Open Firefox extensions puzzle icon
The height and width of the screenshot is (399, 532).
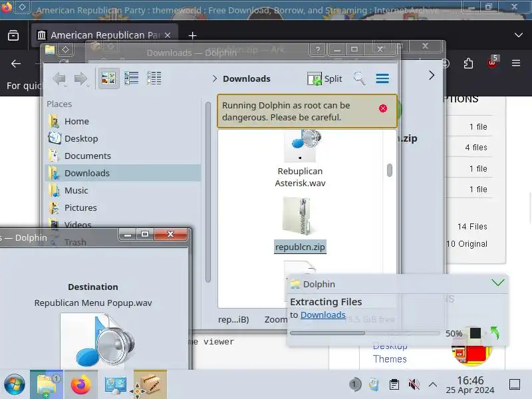468,63
